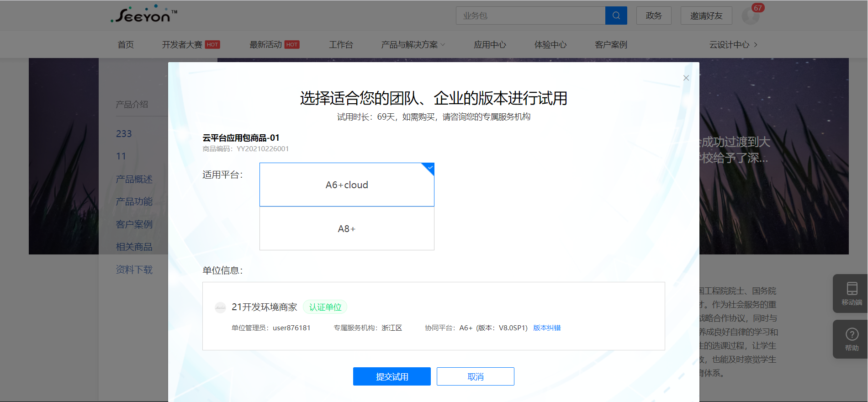This screenshot has height=402, width=868.
Task: Open 应用中心 in the navigation
Action: (x=490, y=45)
